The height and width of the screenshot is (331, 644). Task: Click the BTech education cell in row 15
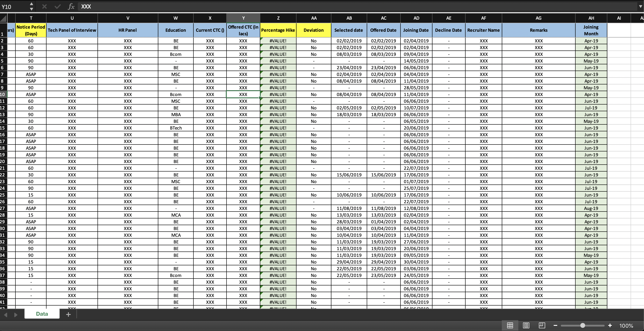[176, 128]
